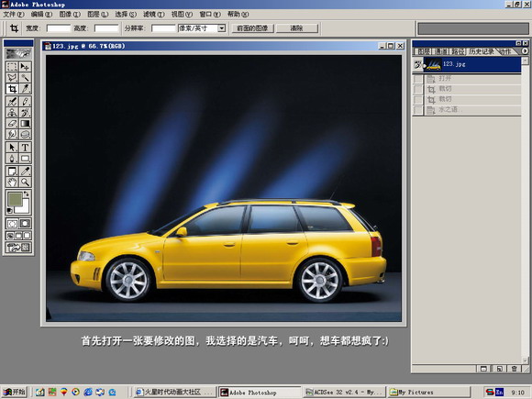Click Jump to ImageReady button

pos(18,248)
